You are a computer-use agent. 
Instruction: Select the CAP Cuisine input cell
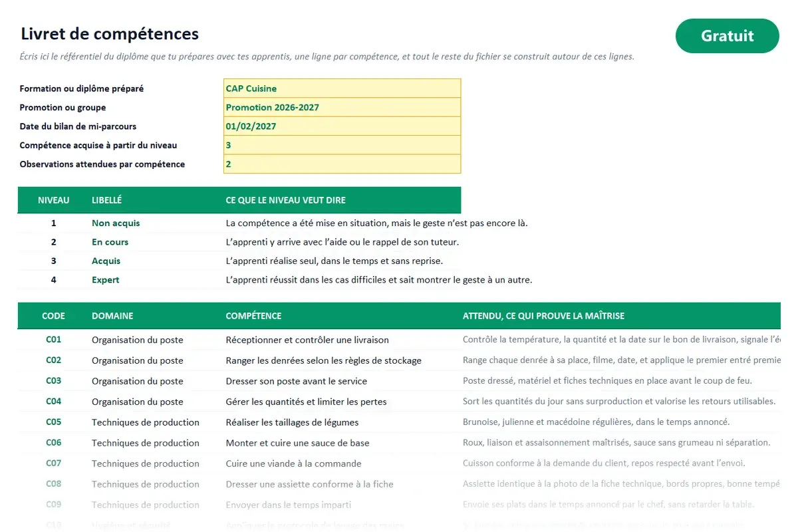pos(342,88)
